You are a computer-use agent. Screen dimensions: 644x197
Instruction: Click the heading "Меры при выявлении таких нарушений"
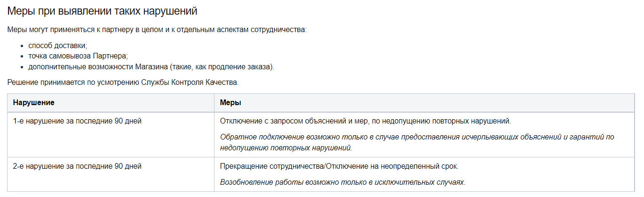pyautogui.click(x=102, y=10)
